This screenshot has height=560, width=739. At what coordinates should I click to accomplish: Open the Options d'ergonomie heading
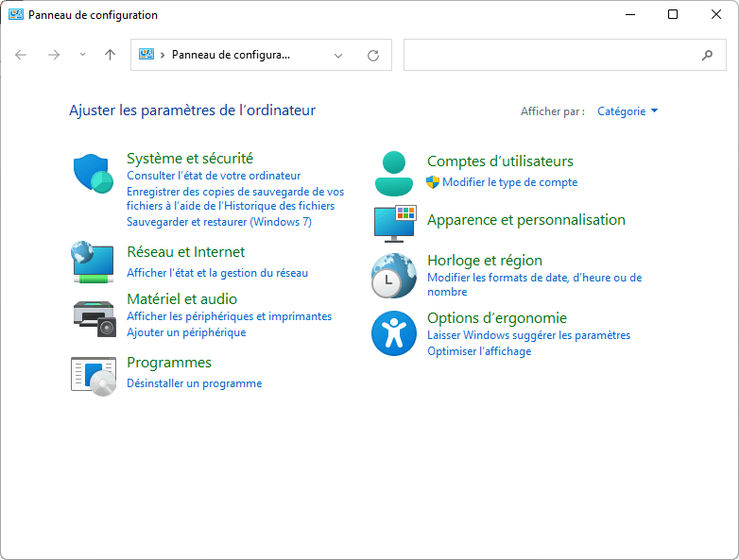click(x=497, y=318)
